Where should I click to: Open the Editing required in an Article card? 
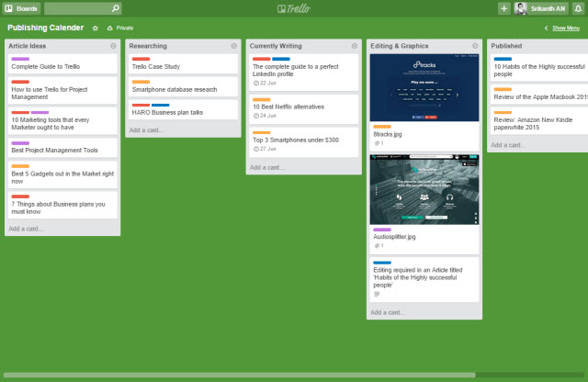[424, 279]
